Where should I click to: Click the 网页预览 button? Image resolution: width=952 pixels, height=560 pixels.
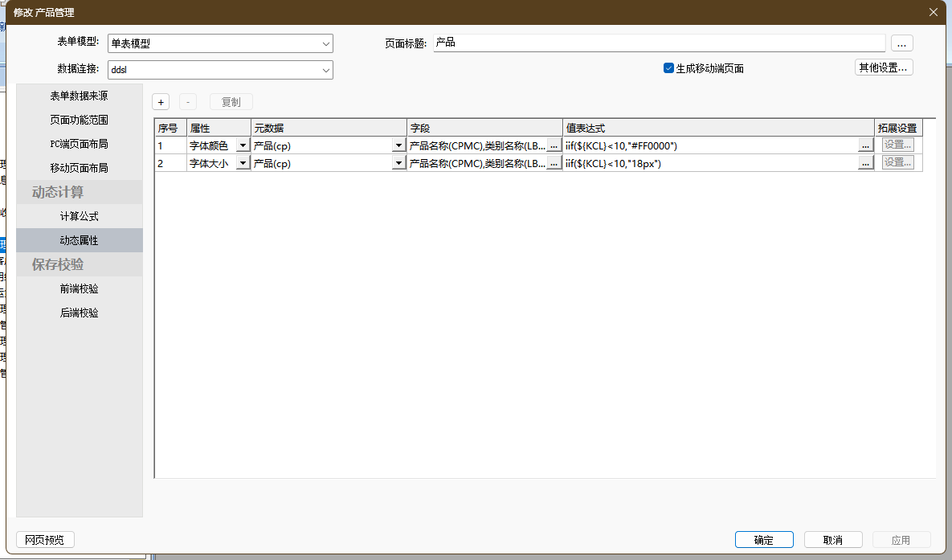coord(45,540)
